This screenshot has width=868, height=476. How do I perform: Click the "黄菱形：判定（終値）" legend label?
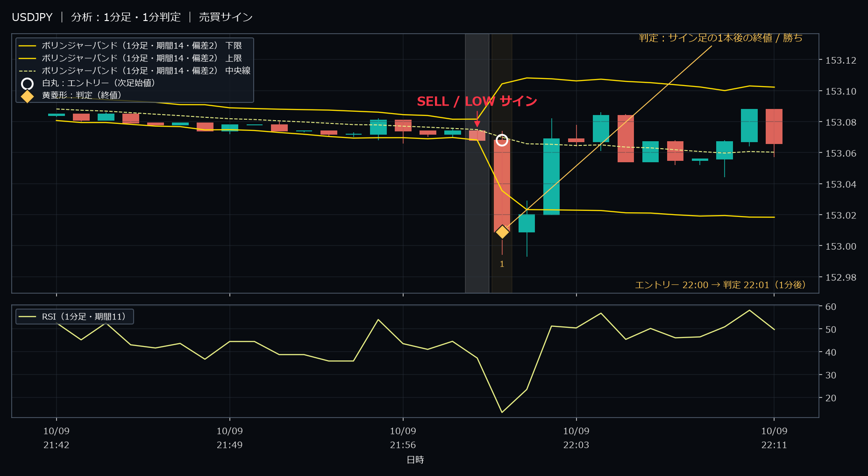pyautogui.click(x=82, y=95)
